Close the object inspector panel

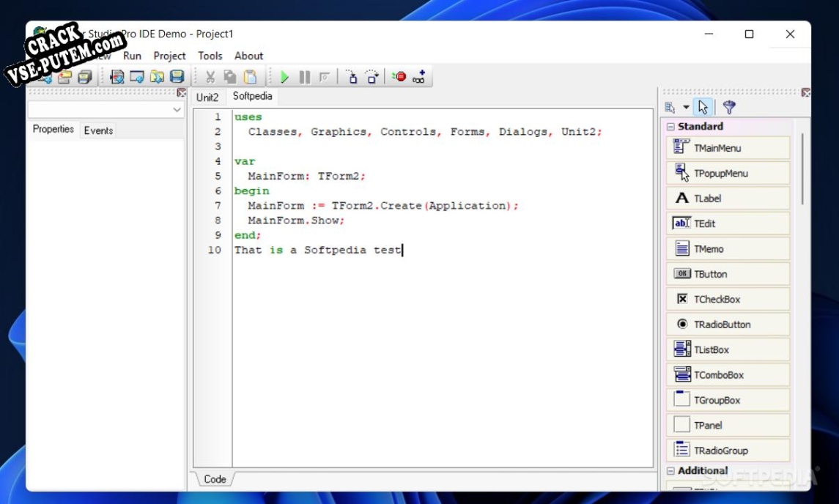coord(182,92)
